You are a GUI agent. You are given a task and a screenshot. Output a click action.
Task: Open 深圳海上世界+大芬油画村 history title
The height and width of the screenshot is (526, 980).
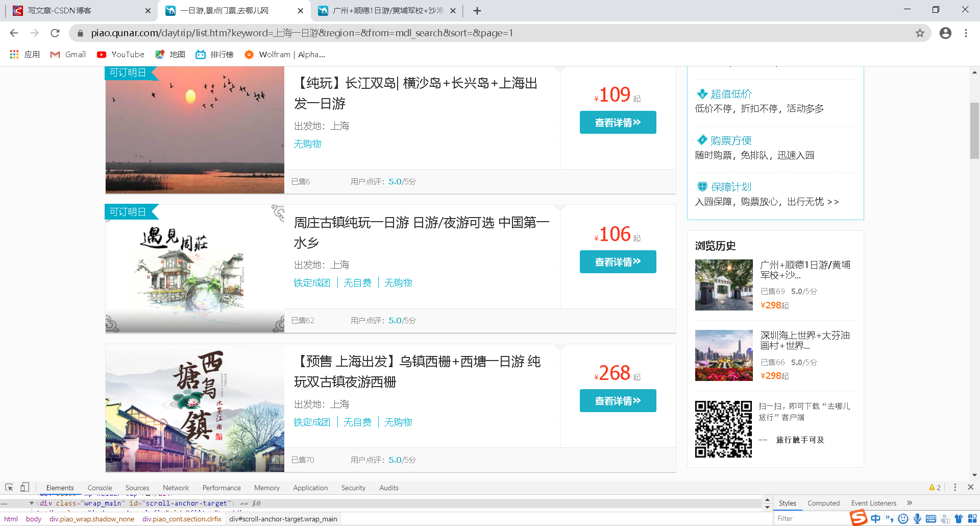point(805,341)
